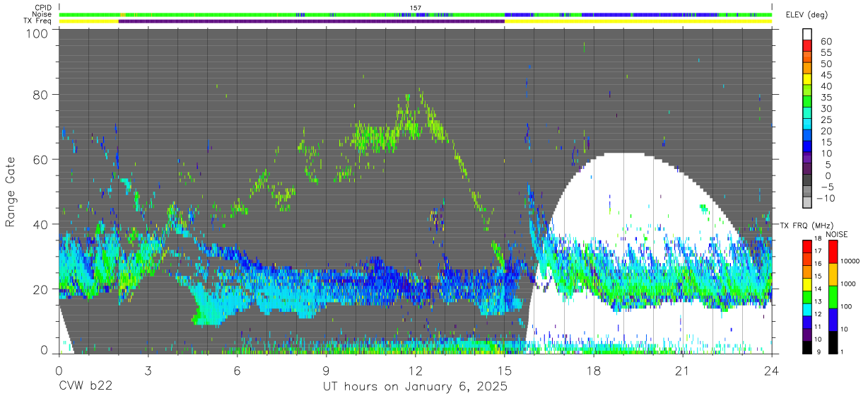The height and width of the screenshot is (401, 868).
Task: Pick the blue segment of NOISE color bar
Action: 833,320
